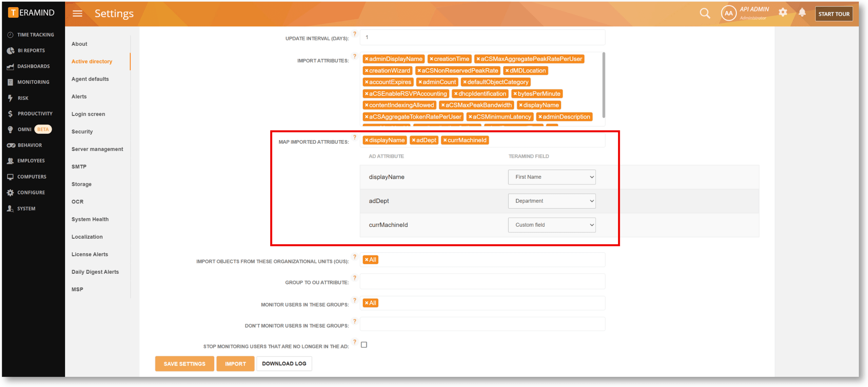Expand the Custom field dropdown
The height and width of the screenshot is (387, 868).
click(x=551, y=225)
